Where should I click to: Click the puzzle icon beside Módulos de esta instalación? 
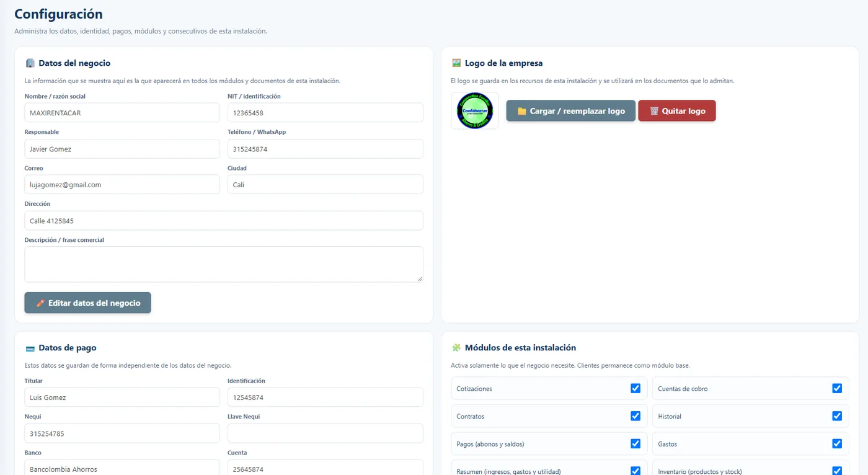(x=456, y=348)
